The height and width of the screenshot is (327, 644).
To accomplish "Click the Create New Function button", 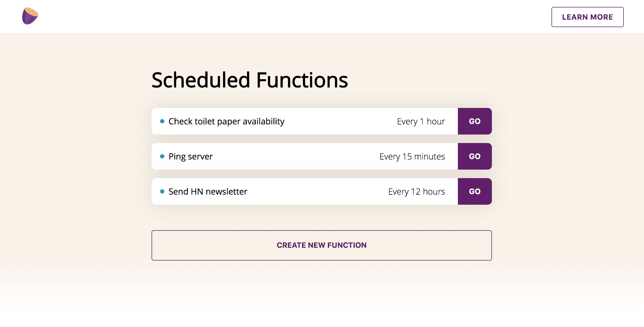I will pos(321,245).
